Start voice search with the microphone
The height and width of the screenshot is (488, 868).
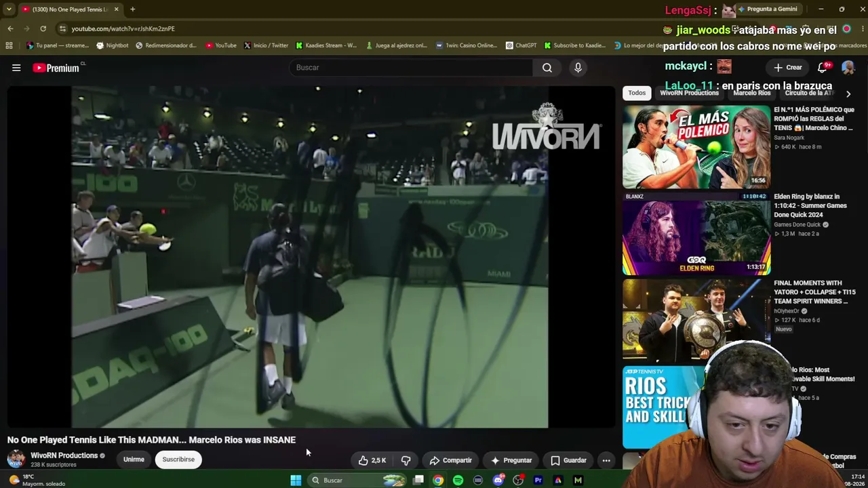tap(578, 68)
